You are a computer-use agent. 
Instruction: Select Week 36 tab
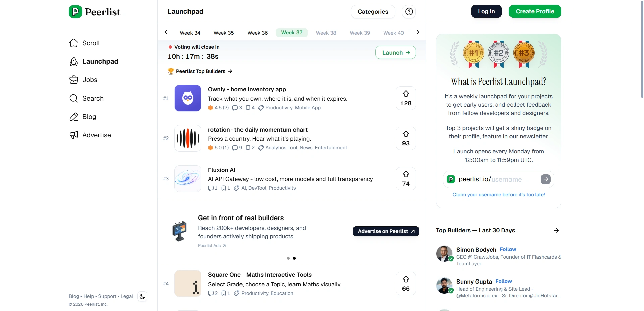coord(258,33)
